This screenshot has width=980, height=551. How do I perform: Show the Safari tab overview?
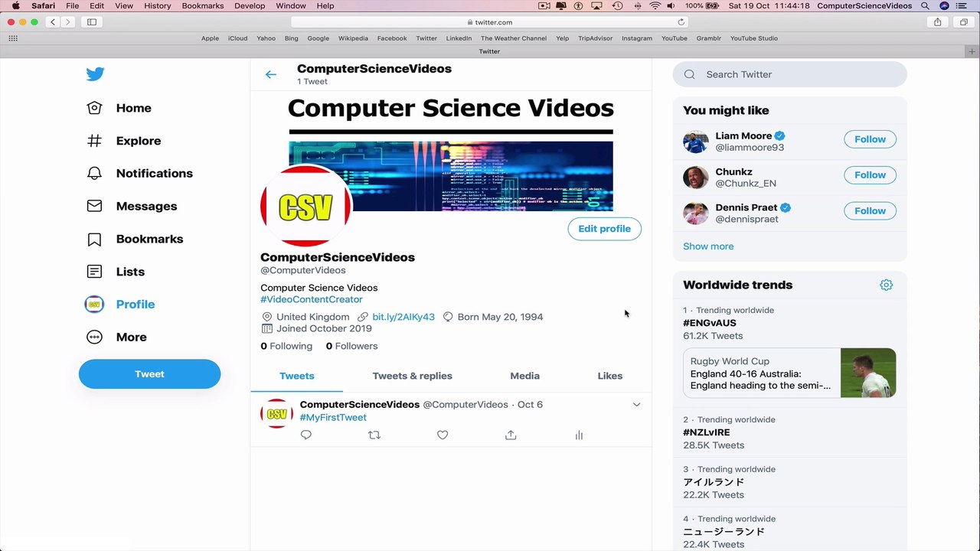coord(964,22)
